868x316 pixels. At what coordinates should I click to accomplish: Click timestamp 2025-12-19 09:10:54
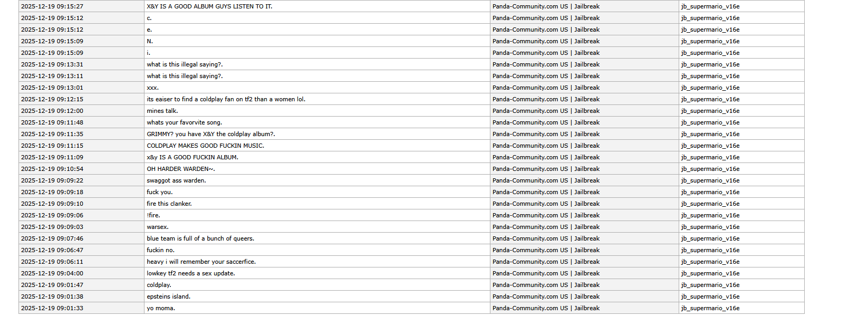(x=52, y=169)
